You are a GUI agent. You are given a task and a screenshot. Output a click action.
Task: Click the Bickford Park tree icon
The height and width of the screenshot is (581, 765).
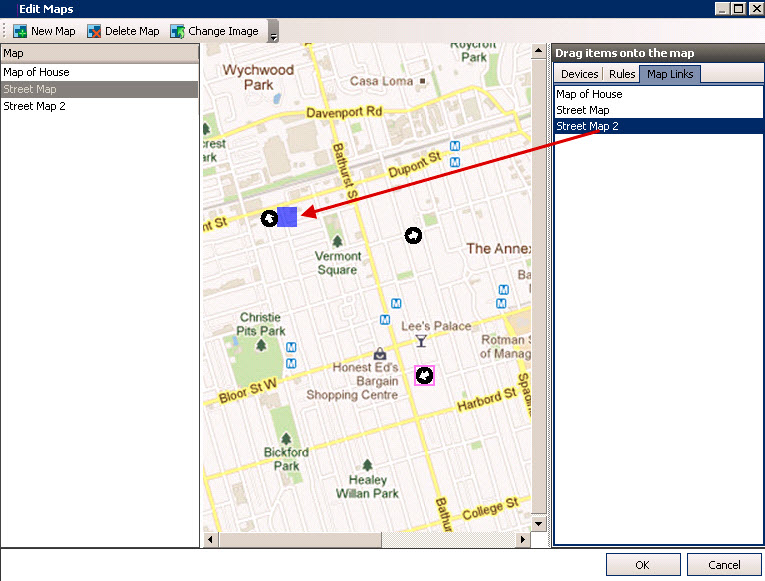[x=286, y=438]
